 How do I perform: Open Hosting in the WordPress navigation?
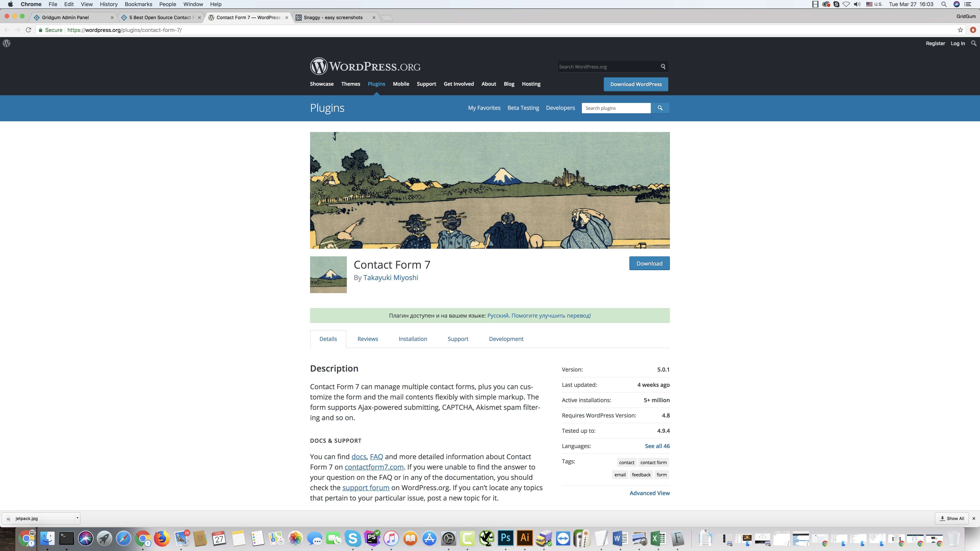click(531, 84)
